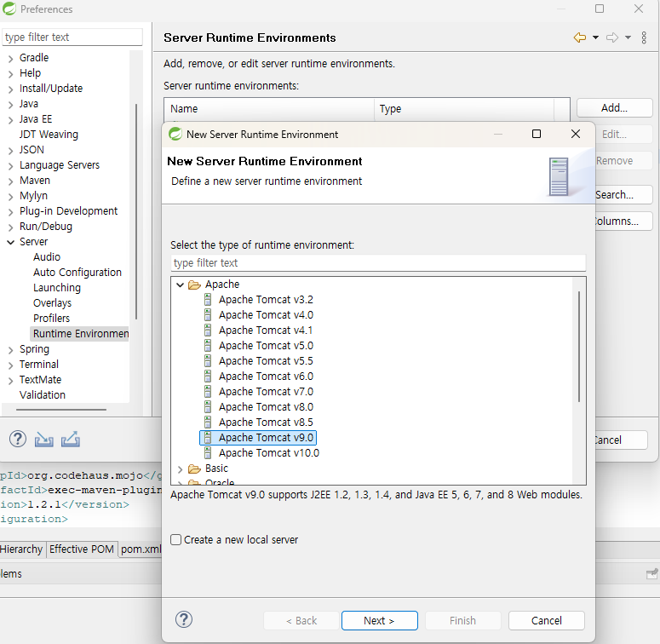Click the Search... button in Preferences
The image size is (660, 644).
coord(623,195)
